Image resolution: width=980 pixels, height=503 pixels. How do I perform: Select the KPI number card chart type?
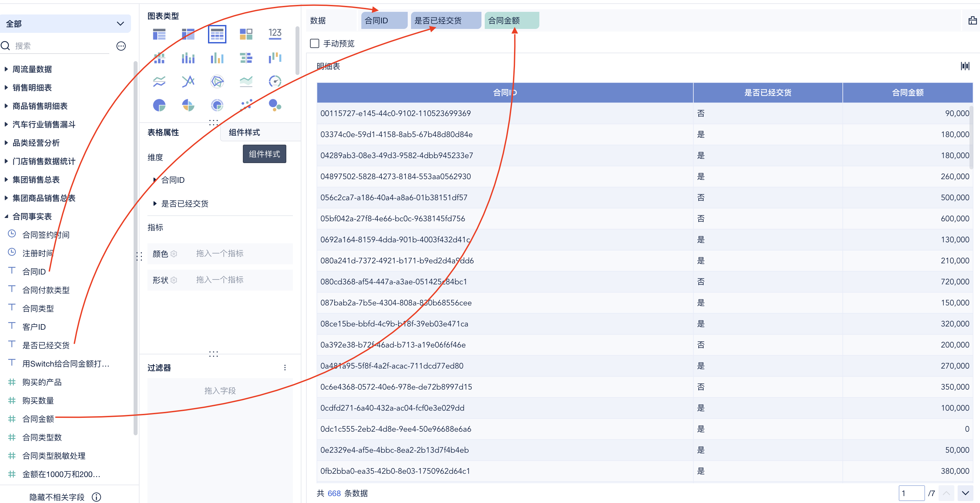coord(275,34)
